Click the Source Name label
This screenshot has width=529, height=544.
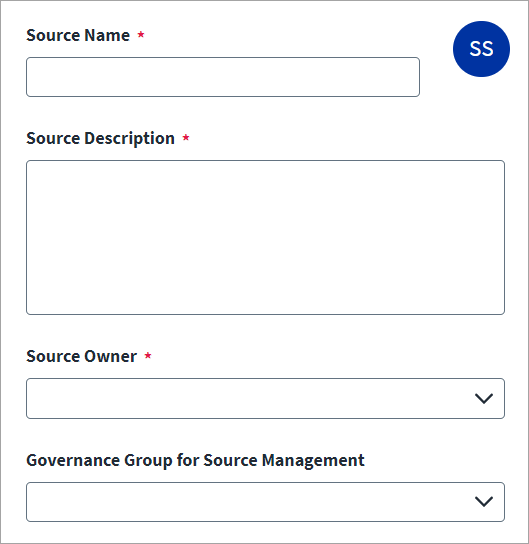pos(78,35)
